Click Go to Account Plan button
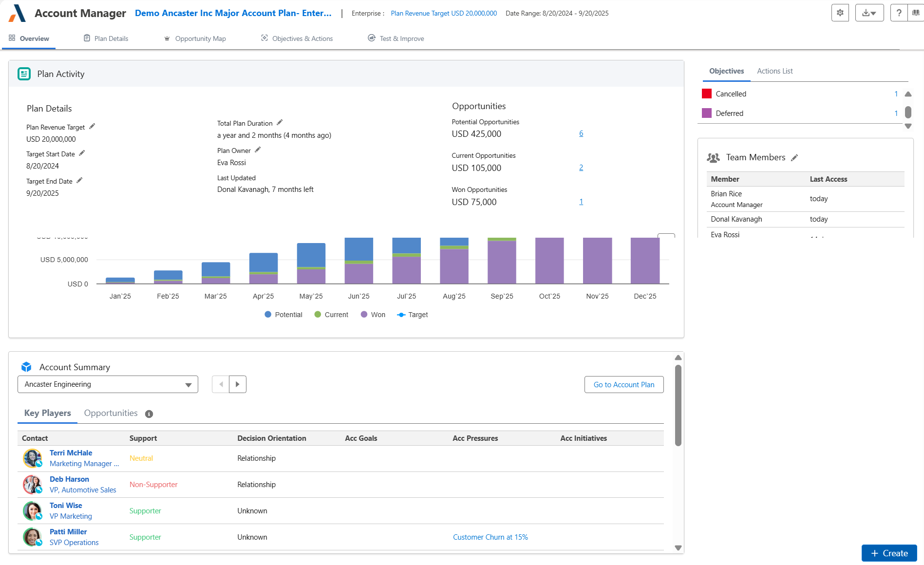This screenshot has height=565, width=924. tap(623, 385)
